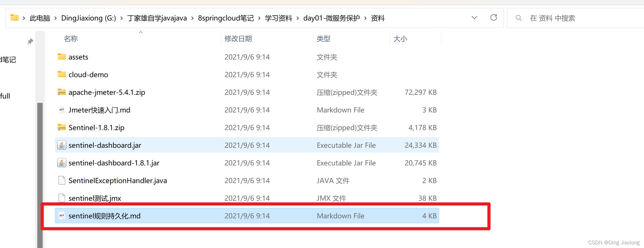
Task: Click the sentinel-dashboard.jar Java icon
Action: tap(62, 145)
